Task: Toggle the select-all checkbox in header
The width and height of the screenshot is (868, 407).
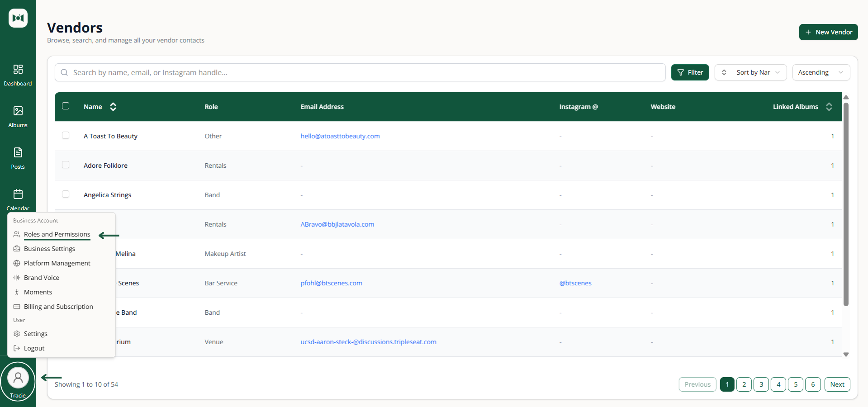Action: (x=66, y=106)
